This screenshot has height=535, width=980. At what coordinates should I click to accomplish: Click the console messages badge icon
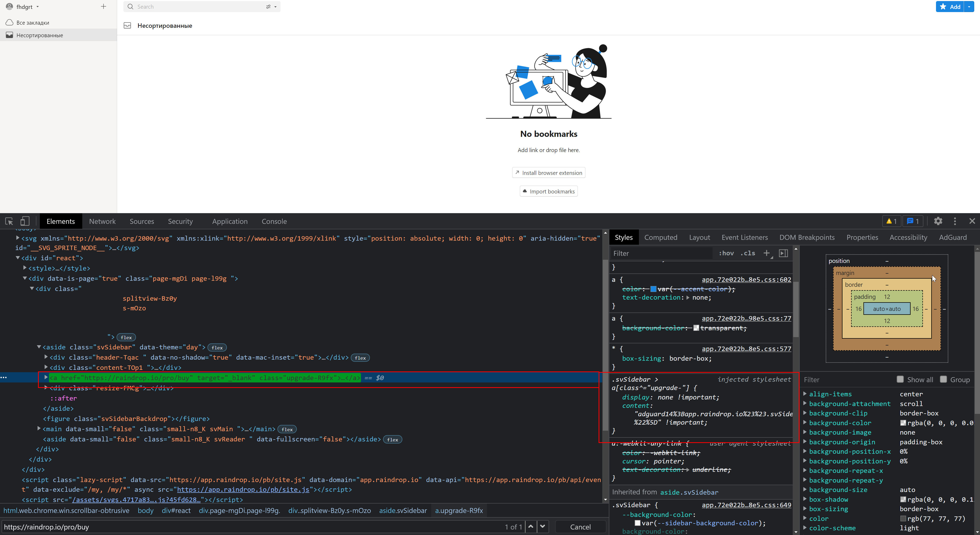click(913, 221)
